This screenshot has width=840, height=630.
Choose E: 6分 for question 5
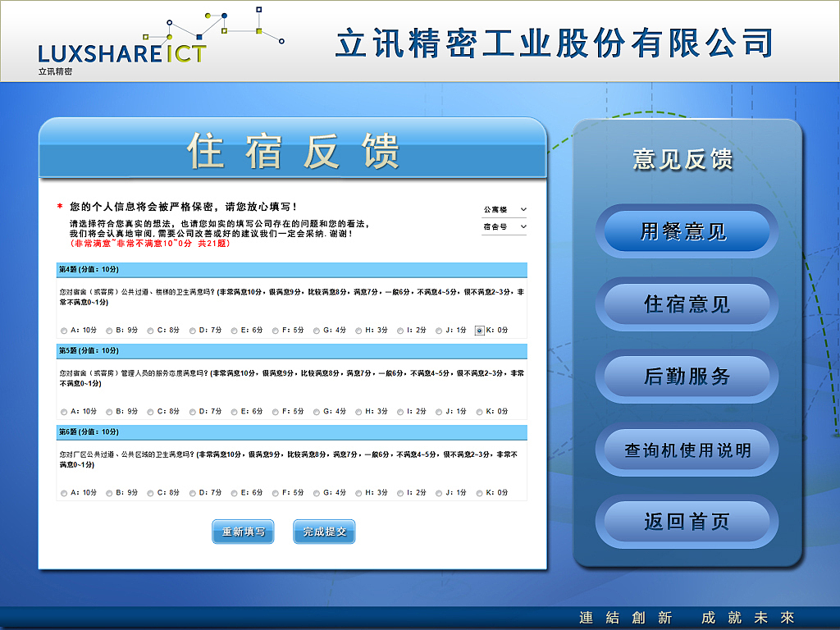tap(234, 412)
